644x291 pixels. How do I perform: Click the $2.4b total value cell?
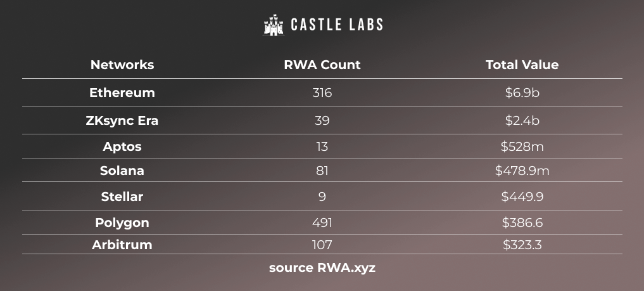pos(522,120)
